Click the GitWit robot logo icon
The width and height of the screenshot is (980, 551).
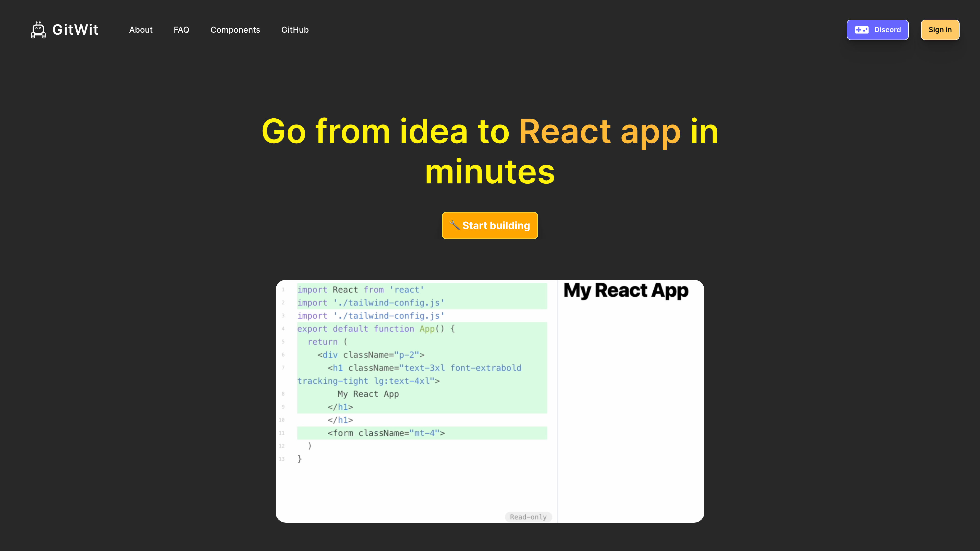click(38, 30)
